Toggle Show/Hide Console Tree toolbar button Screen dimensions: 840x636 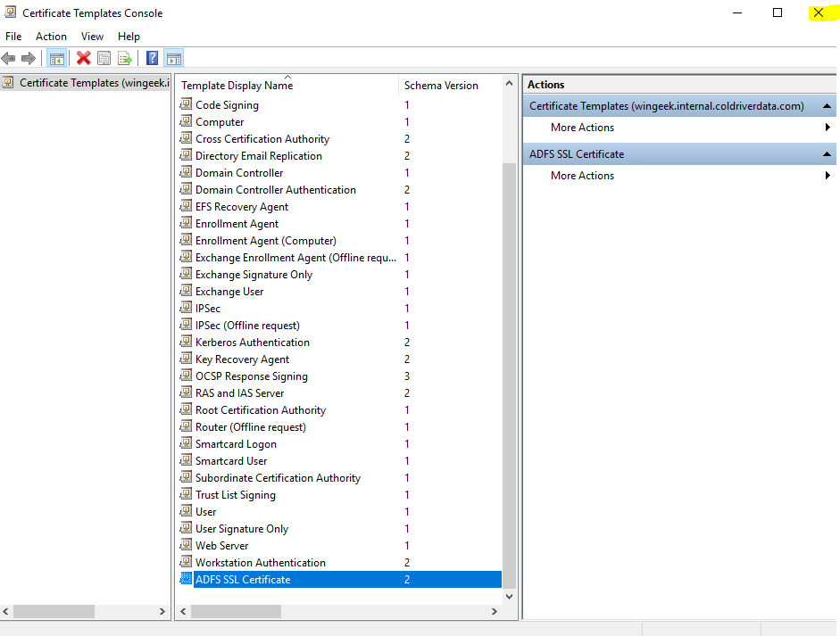(56, 59)
